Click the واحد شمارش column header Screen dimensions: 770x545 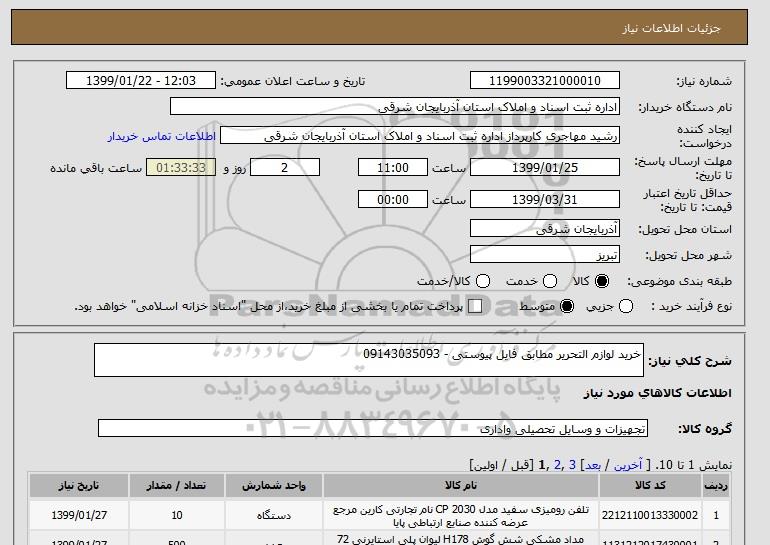point(274,486)
